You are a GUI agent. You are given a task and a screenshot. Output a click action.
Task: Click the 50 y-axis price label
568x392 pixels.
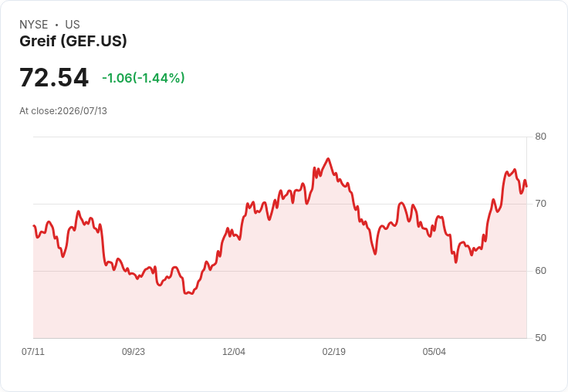pos(540,338)
